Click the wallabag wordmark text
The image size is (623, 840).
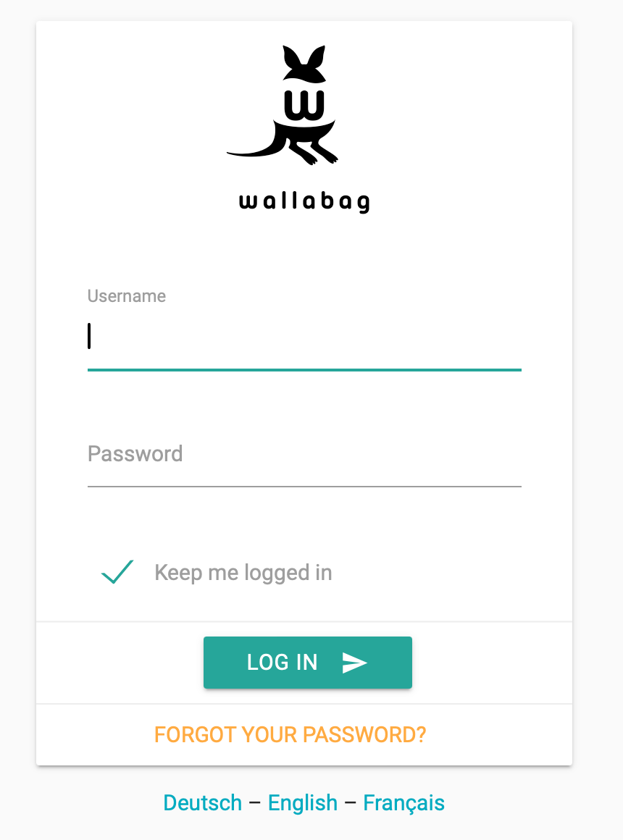click(x=304, y=202)
